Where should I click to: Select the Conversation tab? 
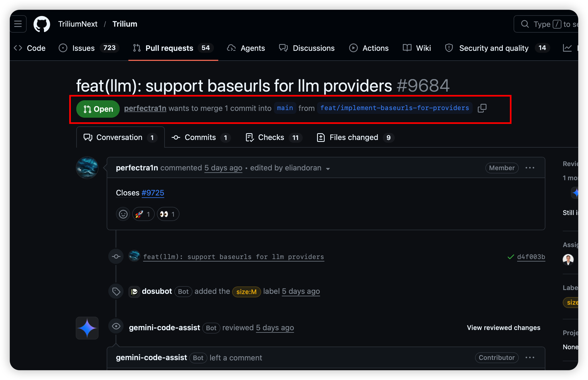point(120,138)
